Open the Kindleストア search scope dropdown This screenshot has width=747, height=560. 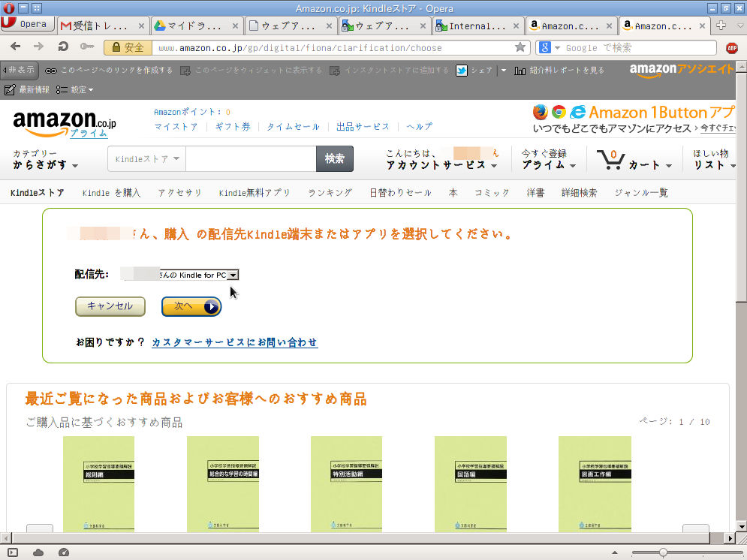(146, 159)
